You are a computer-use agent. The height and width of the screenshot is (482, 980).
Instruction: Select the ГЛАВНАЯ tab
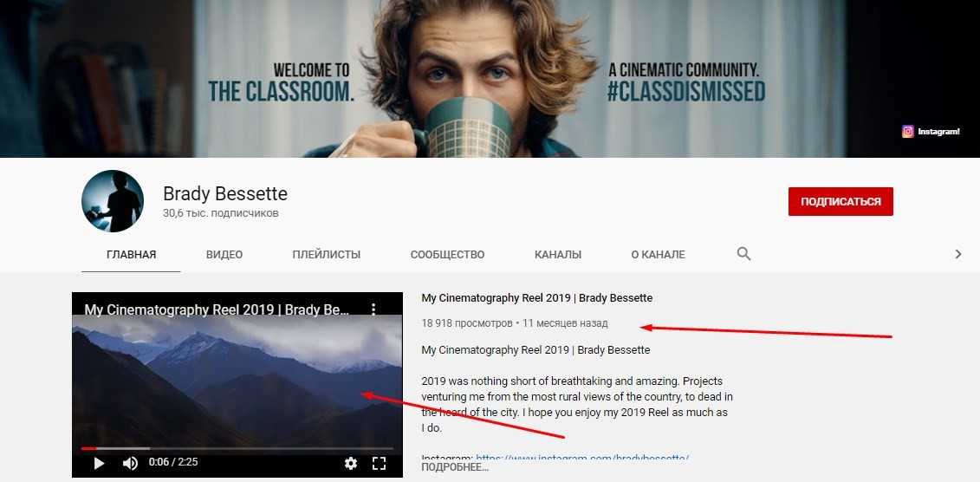point(131,255)
